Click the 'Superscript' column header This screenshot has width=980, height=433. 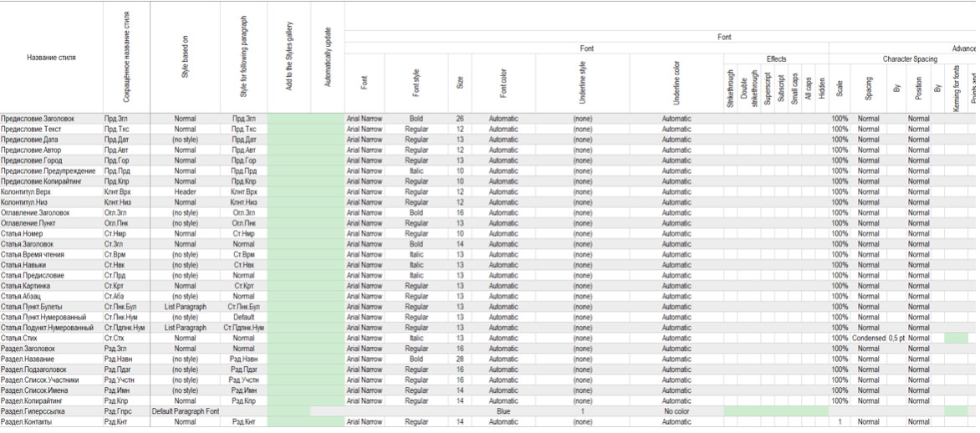point(766,89)
